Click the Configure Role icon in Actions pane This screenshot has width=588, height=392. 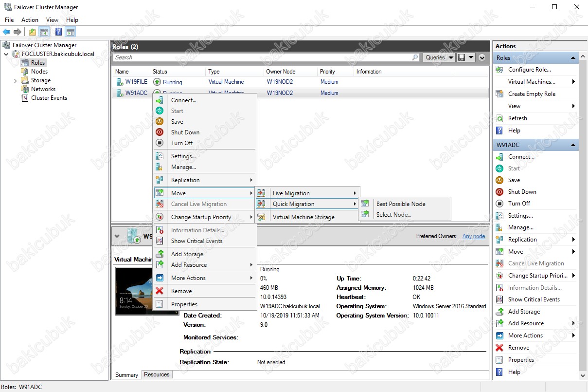[499, 70]
